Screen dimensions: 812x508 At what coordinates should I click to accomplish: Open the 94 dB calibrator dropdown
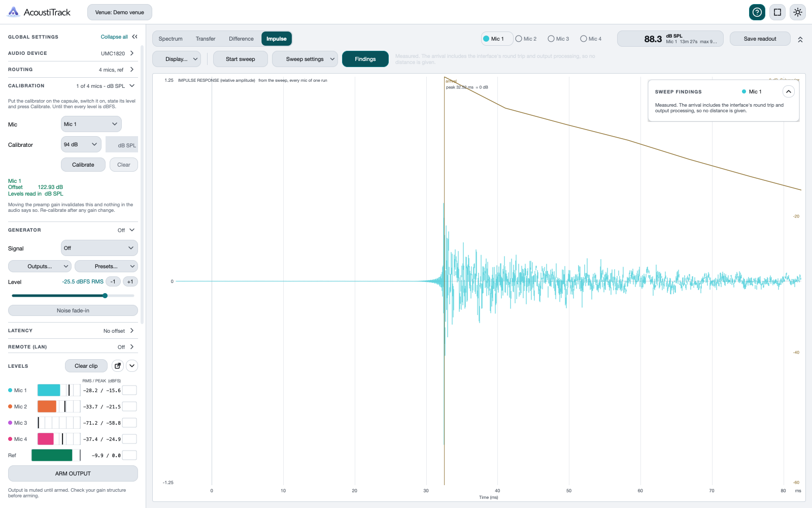coord(81,144)
